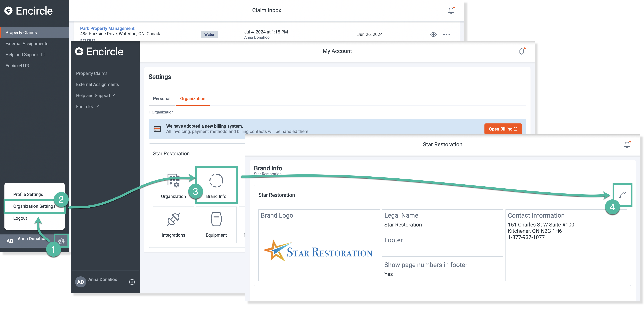Click the notification bell in Claim Inbox window
Screen dimensions: 644x312
coord(451,10)
